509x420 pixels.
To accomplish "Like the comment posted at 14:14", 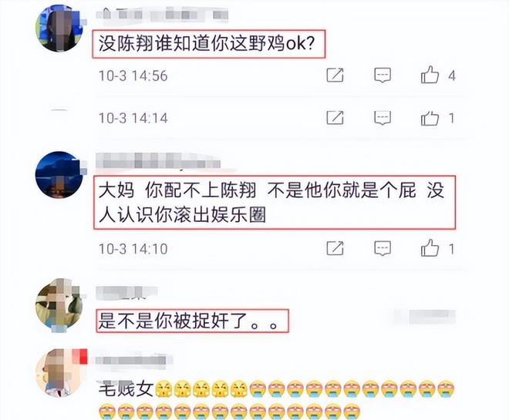I will [x=430, y=118].
